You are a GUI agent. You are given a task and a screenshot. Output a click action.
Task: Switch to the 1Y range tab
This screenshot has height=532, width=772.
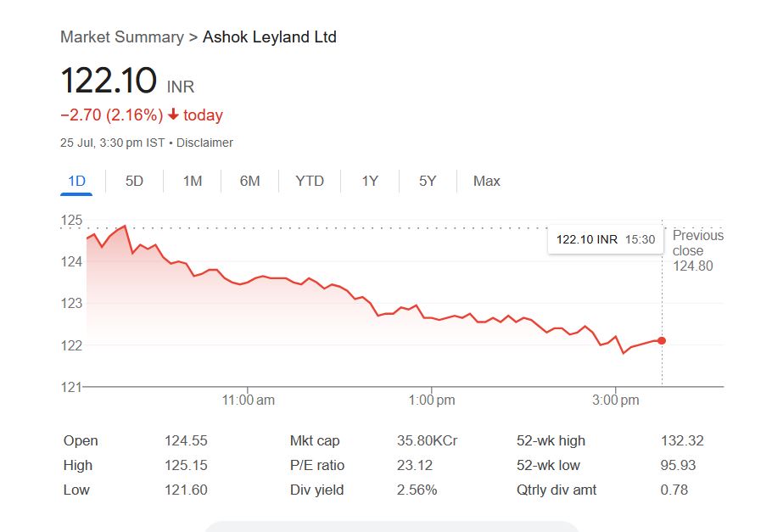[370, 181]
